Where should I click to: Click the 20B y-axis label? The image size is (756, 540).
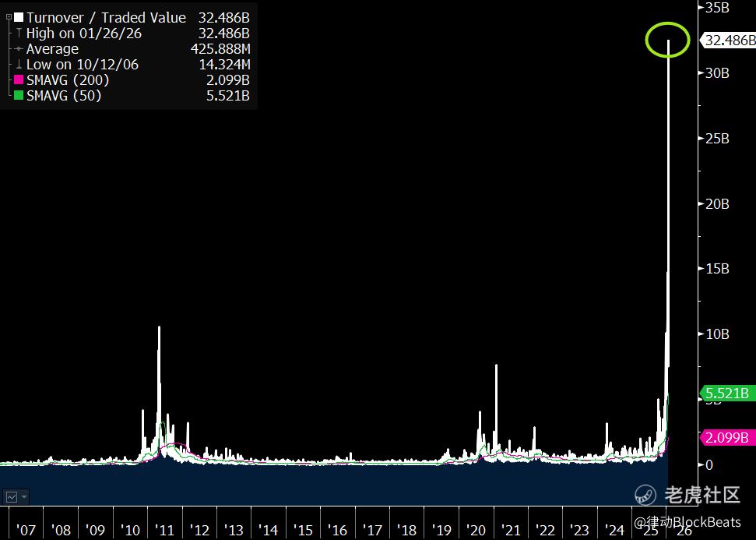717,203
